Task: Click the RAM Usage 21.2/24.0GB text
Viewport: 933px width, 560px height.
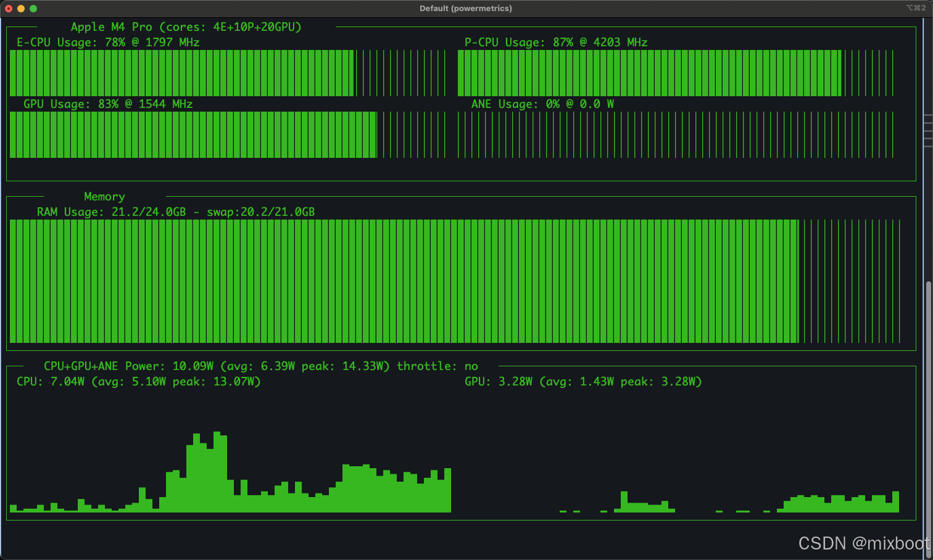Action: (x=176, y=212)
